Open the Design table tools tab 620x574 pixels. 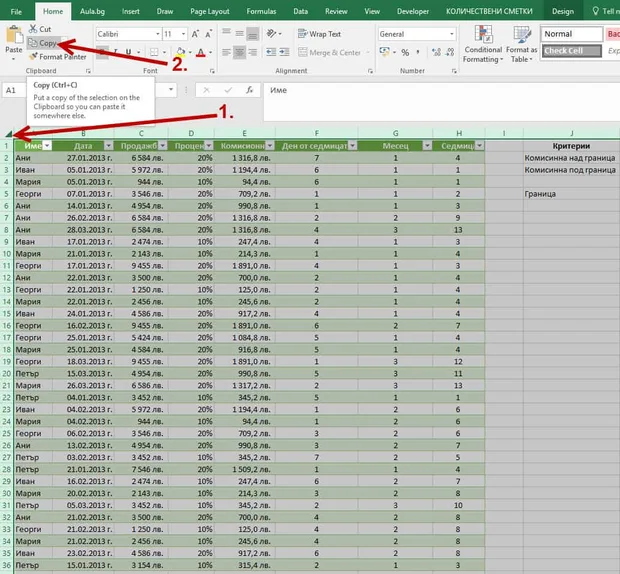(563, 11)
